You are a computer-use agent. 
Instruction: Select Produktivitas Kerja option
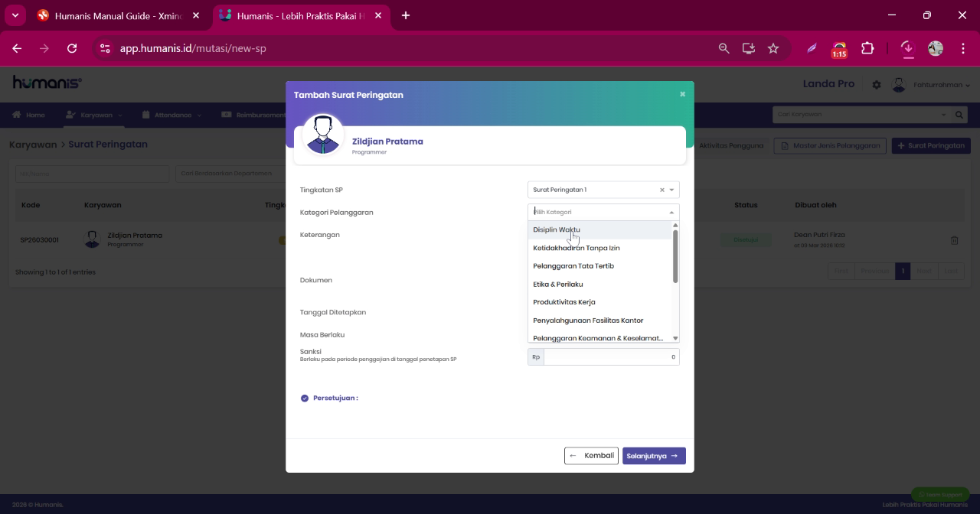click(x=599, y=302)
